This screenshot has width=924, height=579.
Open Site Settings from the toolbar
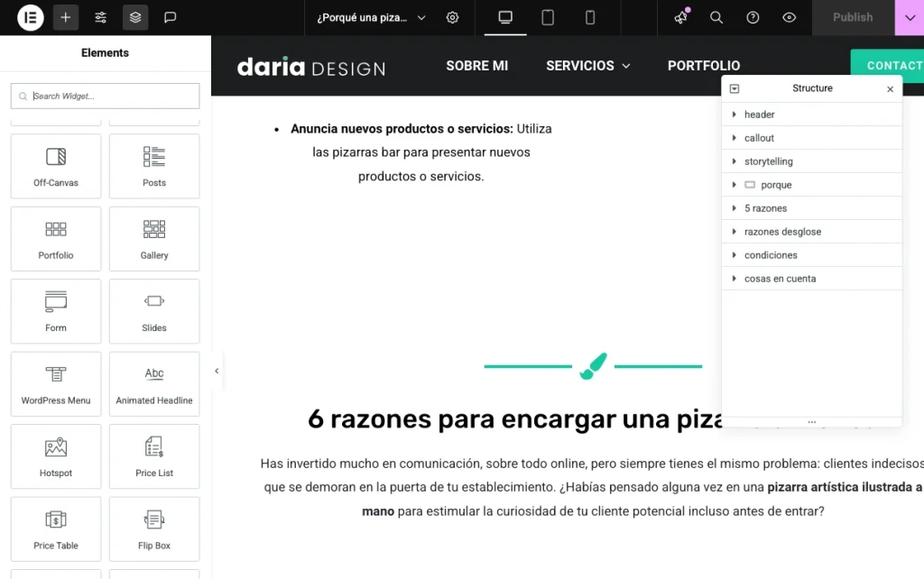(x=100, y=17)
